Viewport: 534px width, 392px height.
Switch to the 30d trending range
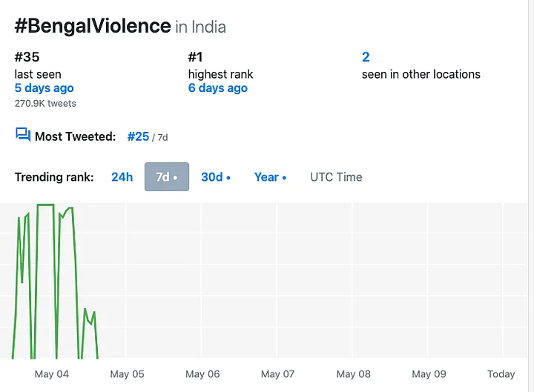coord(215,177)
